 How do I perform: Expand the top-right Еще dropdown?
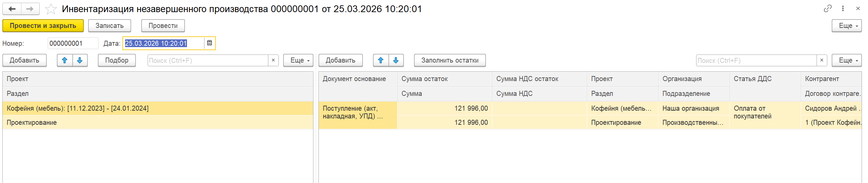(846, 26)
